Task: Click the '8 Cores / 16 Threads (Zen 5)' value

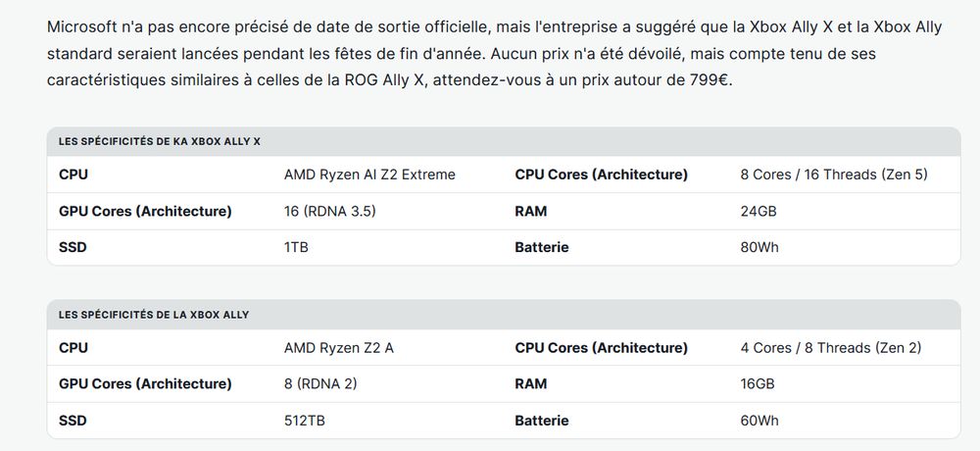Action: click(833, 175)
